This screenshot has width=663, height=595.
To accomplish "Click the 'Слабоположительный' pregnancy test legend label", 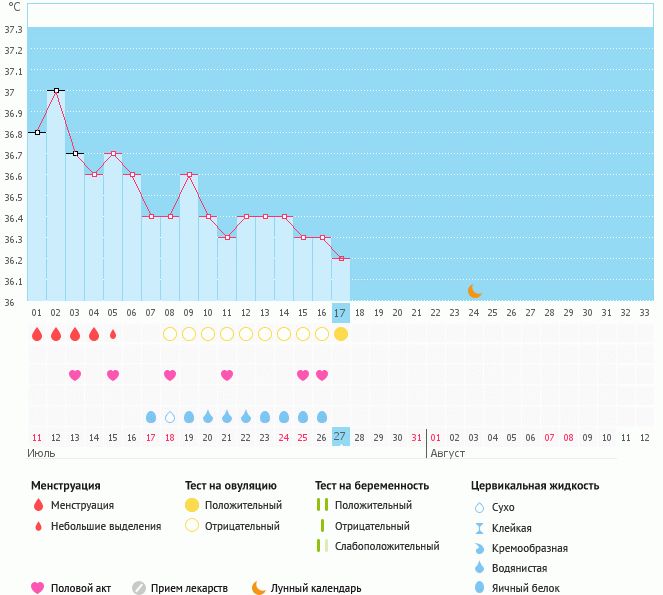I will [x=387, y=546].
